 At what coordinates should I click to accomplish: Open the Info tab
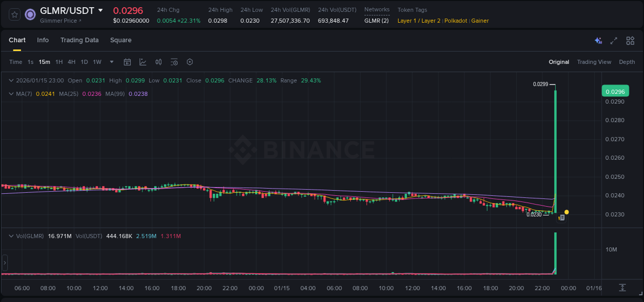click(x=43, y=40)
